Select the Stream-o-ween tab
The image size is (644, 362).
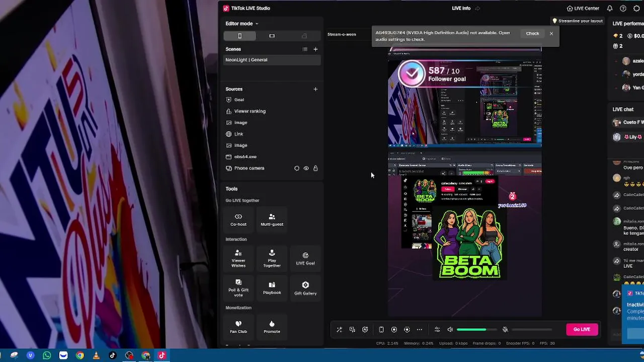pyautogui.click(x=342, y=34)
